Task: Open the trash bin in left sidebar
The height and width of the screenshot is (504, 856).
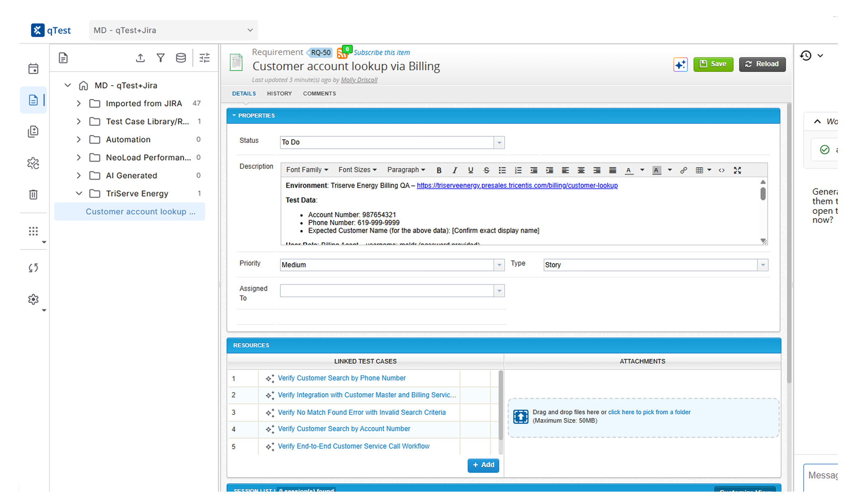Action: point(33,194)
